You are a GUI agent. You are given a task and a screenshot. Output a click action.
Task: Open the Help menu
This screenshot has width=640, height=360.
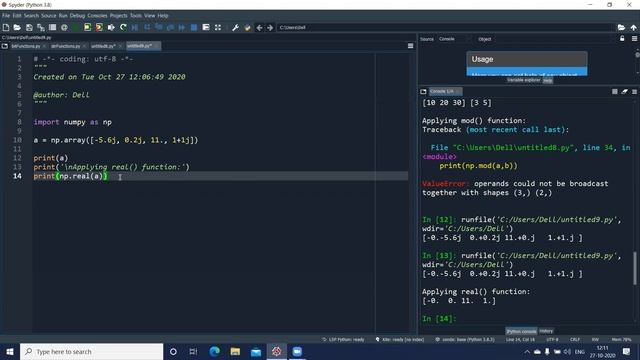point(163,16)
